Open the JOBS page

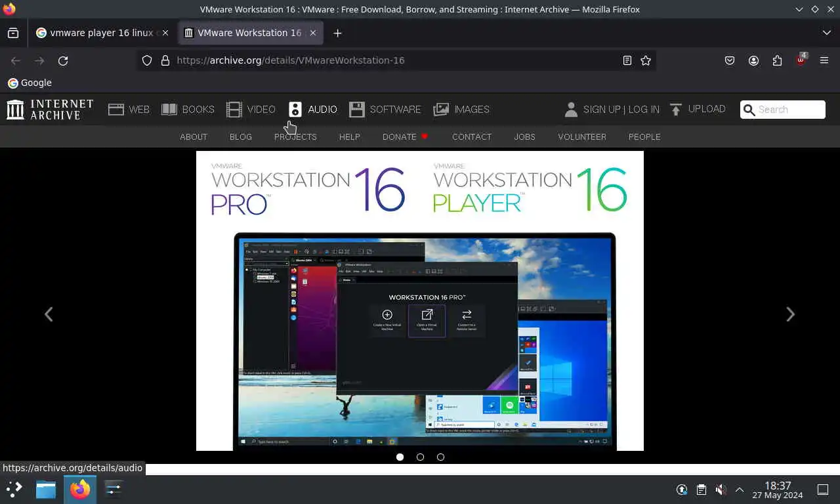tap(524, 136)
